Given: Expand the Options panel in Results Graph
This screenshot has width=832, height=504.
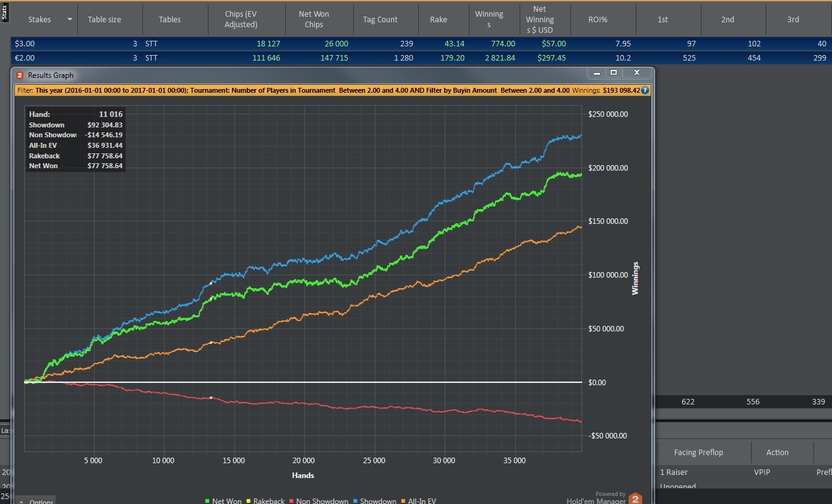Looking at the screenshot, I should 36,500.
